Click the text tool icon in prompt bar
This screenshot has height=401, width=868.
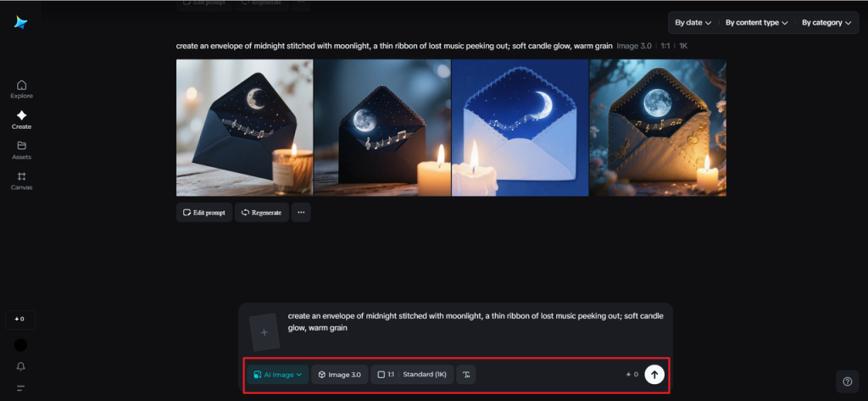tap(465, 374)
